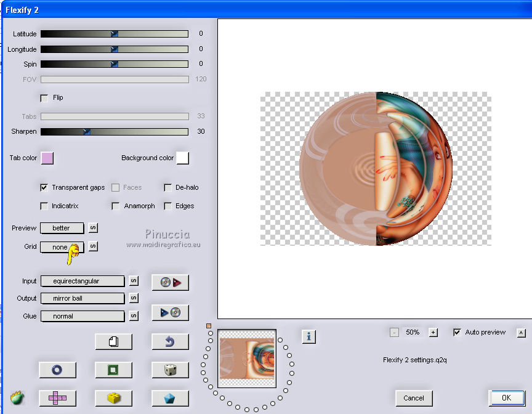The width and height of the screenshot is (532, 414).
Task: Click the Latitude slider handle
Action: coord(115,34)
